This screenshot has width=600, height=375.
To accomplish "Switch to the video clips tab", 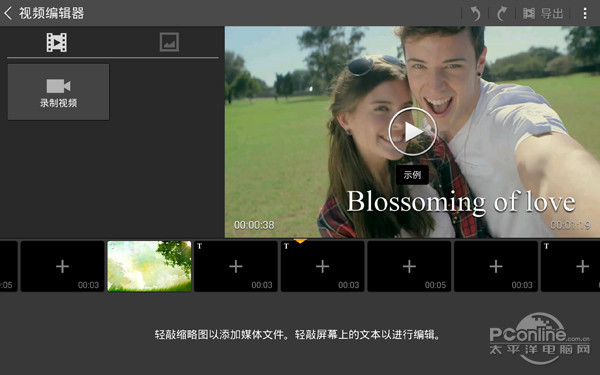I will click(57, 42).
